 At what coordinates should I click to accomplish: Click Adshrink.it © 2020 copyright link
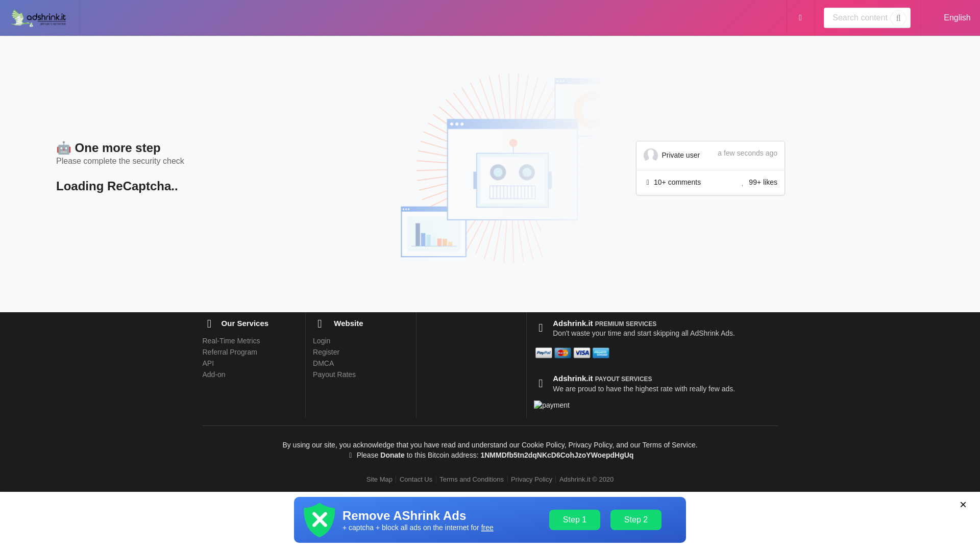pyautogui.click(x=586, y=480)
